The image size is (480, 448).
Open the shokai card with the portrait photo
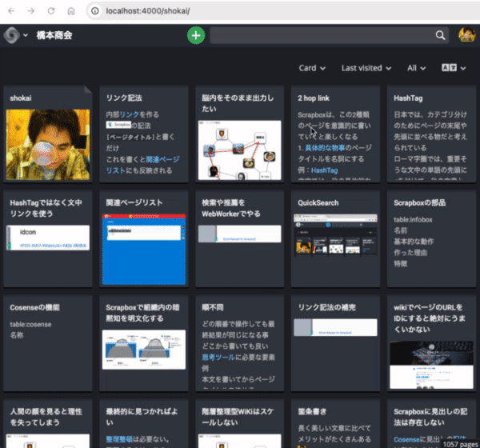coord(48,134)
